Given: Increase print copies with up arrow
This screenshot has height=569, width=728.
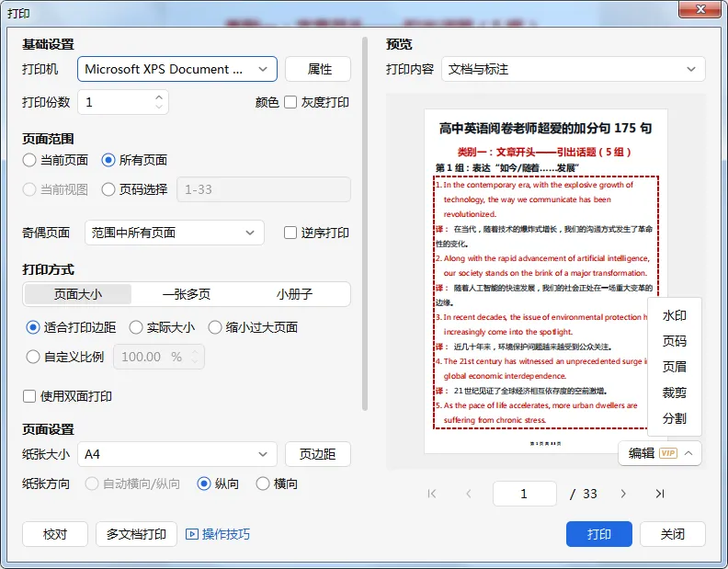Looking at the screenshot, I should [x=159, y=97].
